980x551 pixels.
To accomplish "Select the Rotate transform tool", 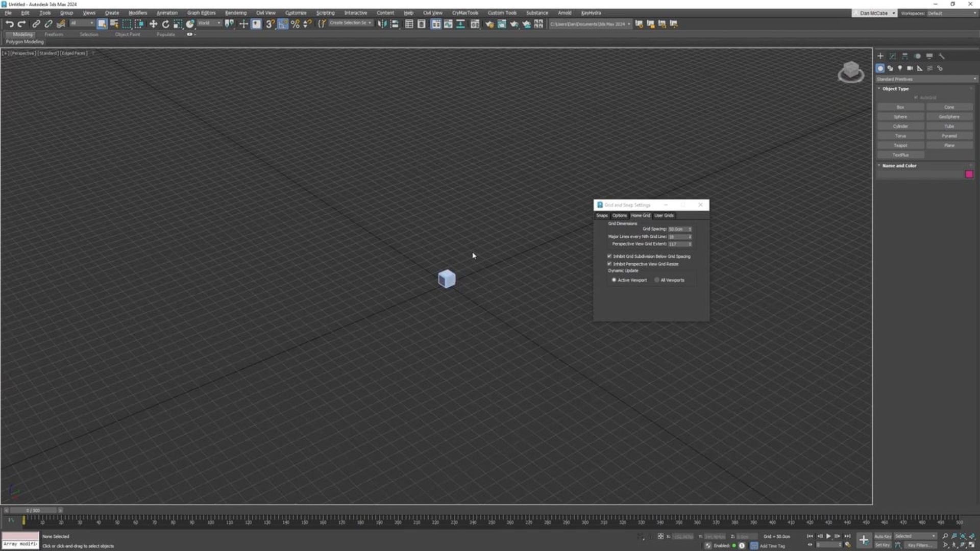I will 165,24.
